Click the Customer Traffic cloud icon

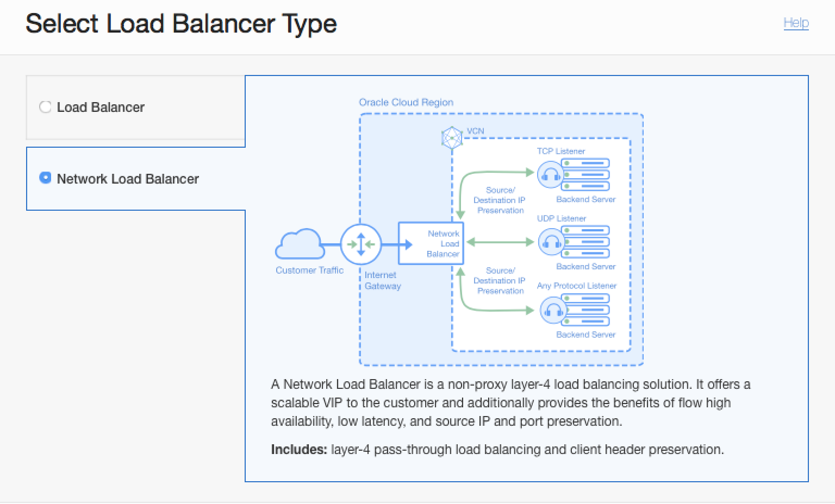point(300,244)
